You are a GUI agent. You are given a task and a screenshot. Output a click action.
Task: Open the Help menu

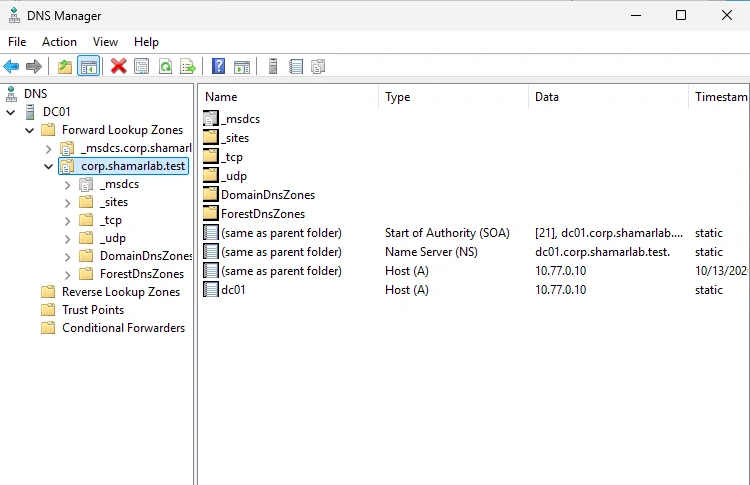(146, 42)
